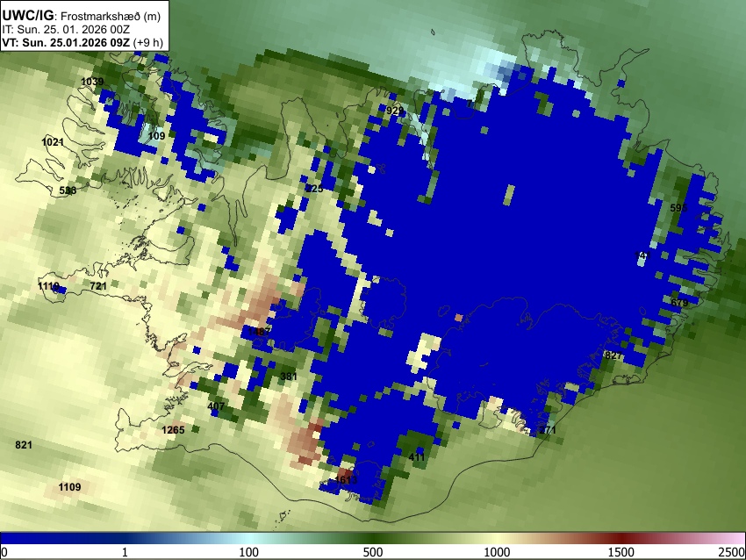Viewport: 746px width, 560px height.
Task: Click the 1039 freezing level value
Action: click(92, 82)
